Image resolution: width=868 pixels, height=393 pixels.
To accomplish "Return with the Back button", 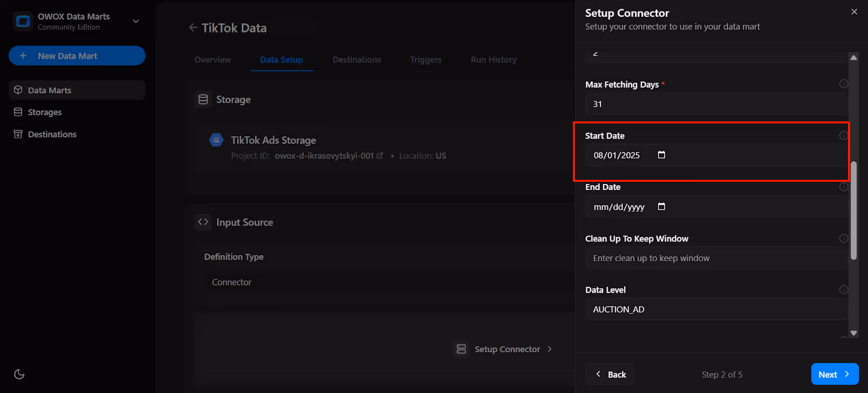I will pos(610,374).
